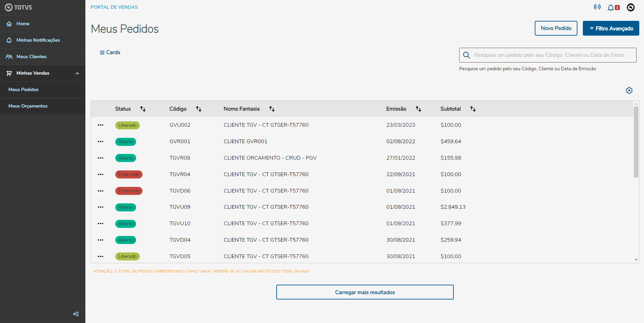
Task: Sort table by Emissão column
Action: [418, 109]
